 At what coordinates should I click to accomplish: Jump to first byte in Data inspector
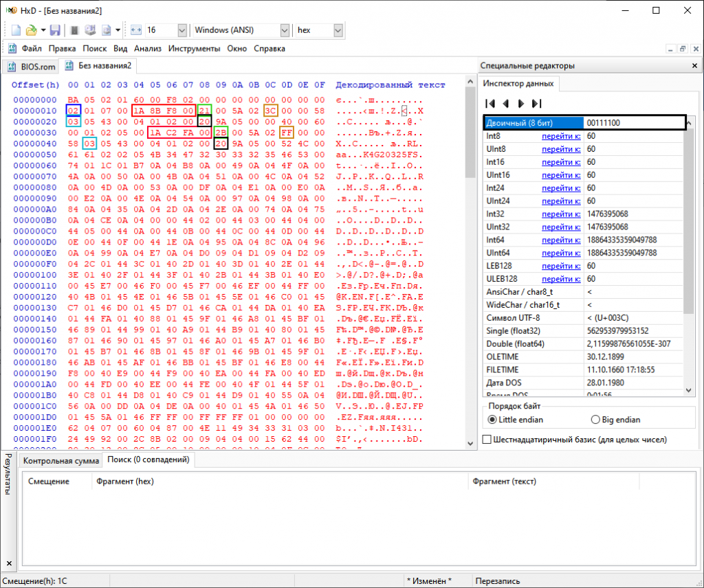[x=490, y=104]
